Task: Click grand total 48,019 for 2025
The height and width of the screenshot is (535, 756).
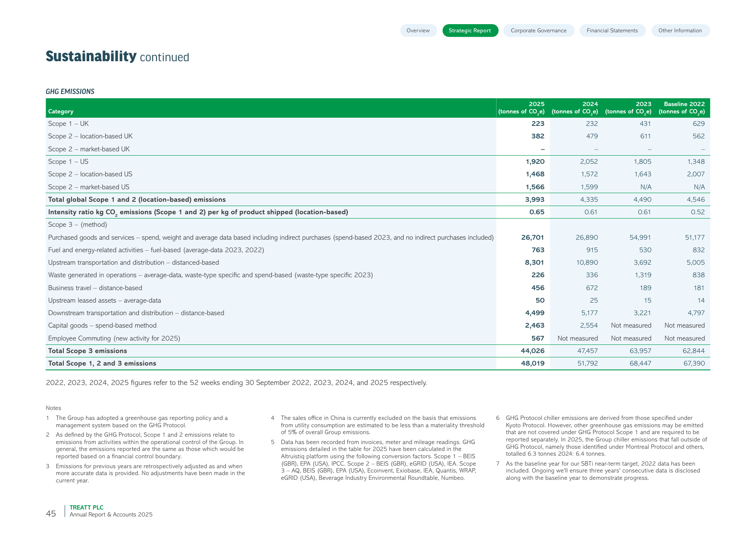Action: [533, 363]
